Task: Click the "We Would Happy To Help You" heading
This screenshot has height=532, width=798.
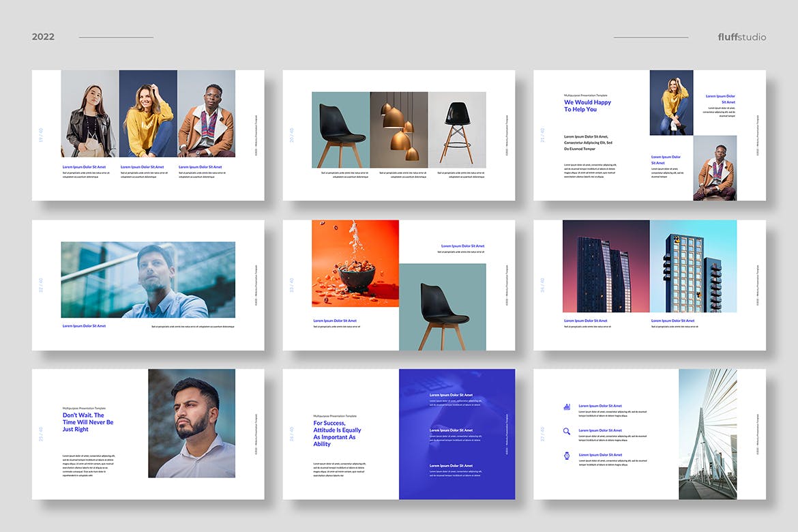Action: [x=587, y=106]
